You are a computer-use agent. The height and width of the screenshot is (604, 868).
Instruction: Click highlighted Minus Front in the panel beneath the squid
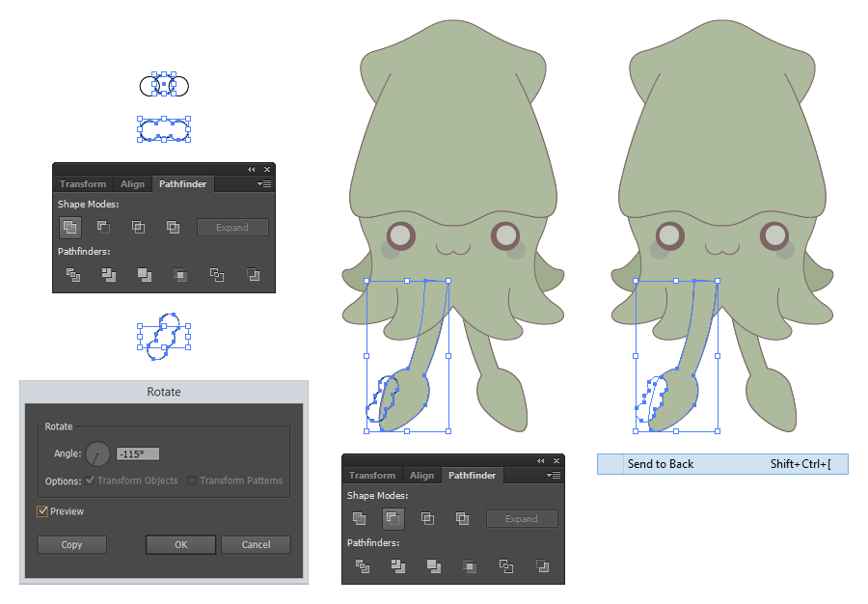coord(393,519)
